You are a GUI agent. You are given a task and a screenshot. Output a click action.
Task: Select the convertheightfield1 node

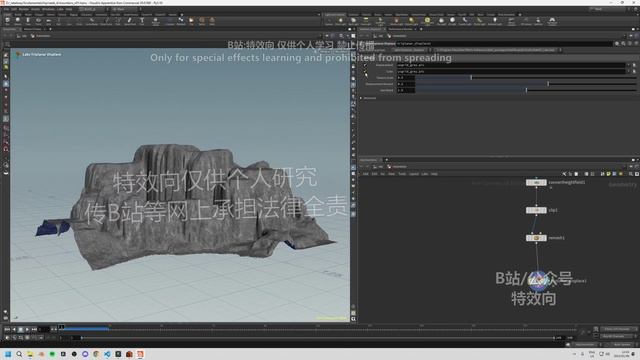[536, 182]
